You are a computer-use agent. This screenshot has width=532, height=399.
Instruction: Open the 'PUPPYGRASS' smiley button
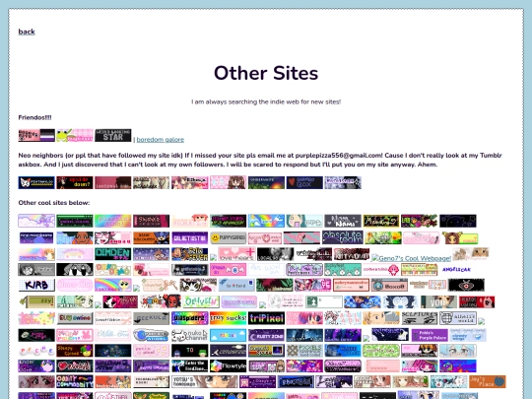[x=228, y=237]
